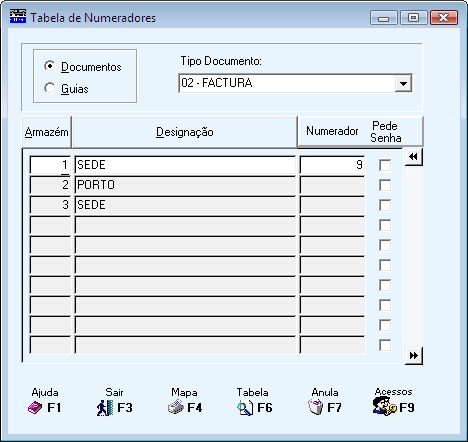Expand the Tipo Documento dropdown arrow
The width and height of the screenshot is (468, 442).
coord(403,83)
